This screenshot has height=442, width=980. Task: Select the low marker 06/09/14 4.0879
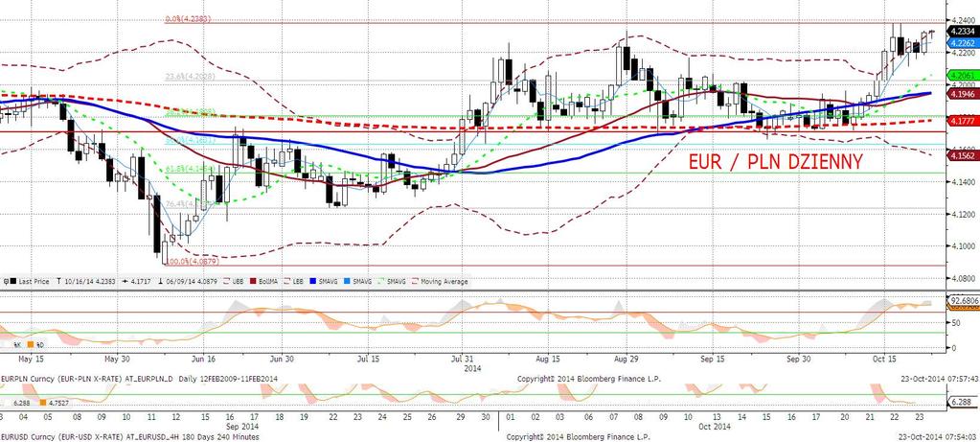coord(188,281)
